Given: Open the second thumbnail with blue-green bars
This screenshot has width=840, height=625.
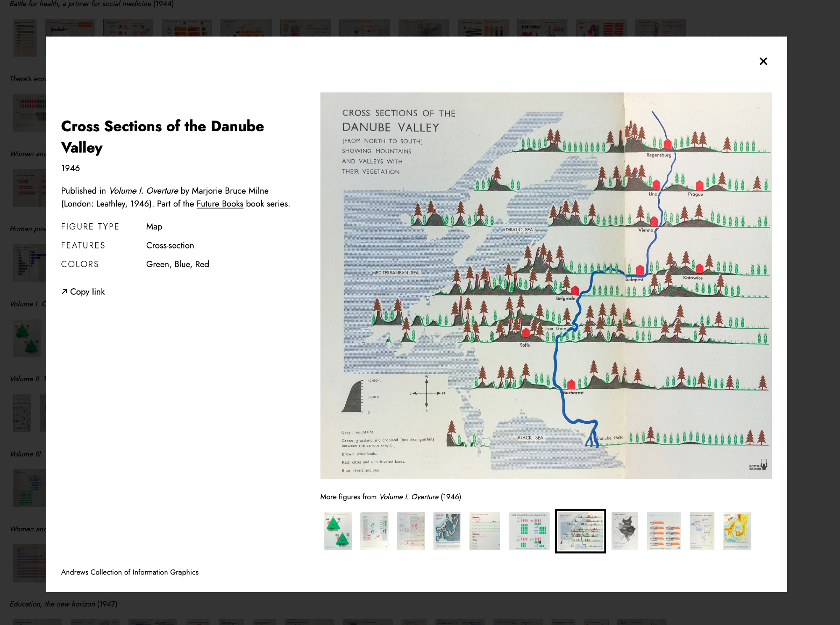Looking at the screenshot, I should (374, 531).
